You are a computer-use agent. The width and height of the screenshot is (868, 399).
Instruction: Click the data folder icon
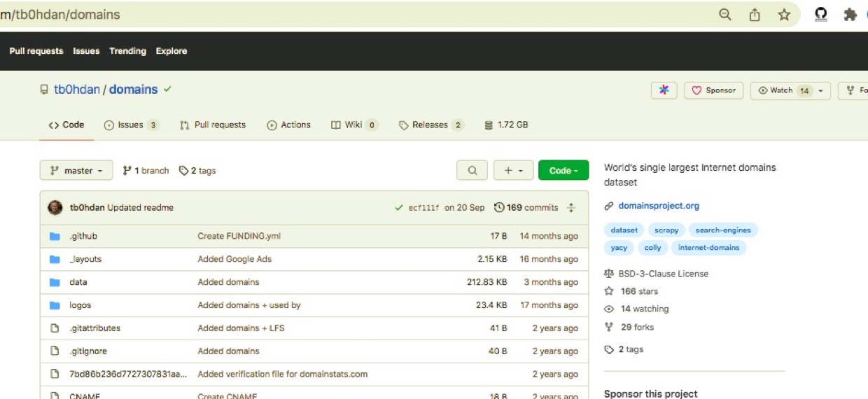(x=55, y=282)
